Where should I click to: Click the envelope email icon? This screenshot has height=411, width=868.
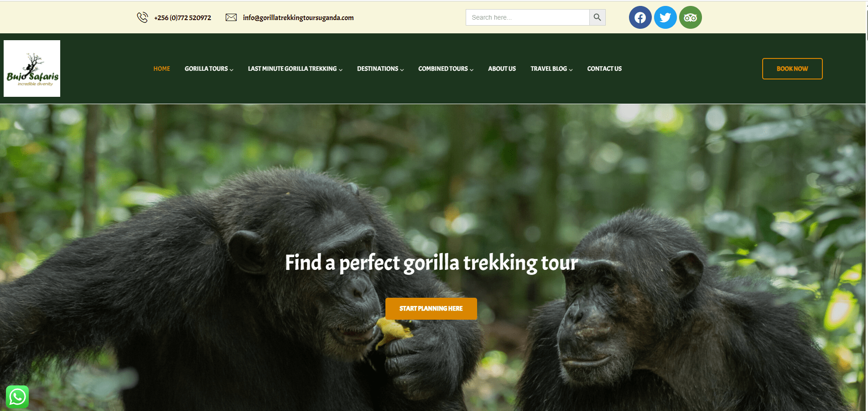tap(231, 17)
